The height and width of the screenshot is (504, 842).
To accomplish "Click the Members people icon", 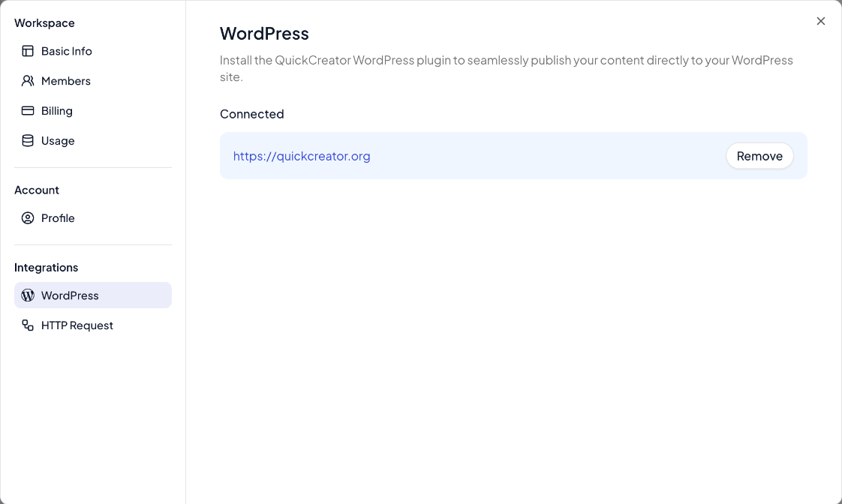I will 27,81.
